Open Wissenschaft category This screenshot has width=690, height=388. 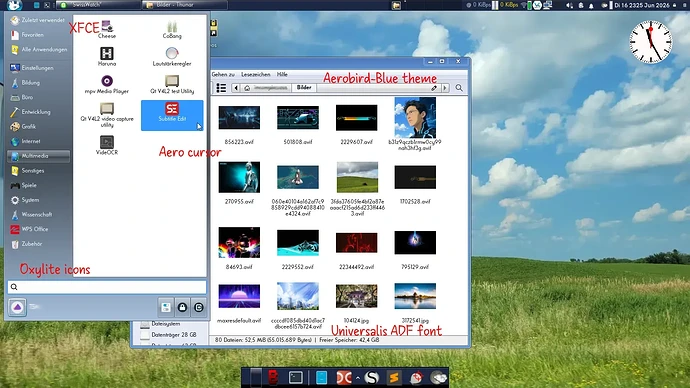tap(38, 214)
